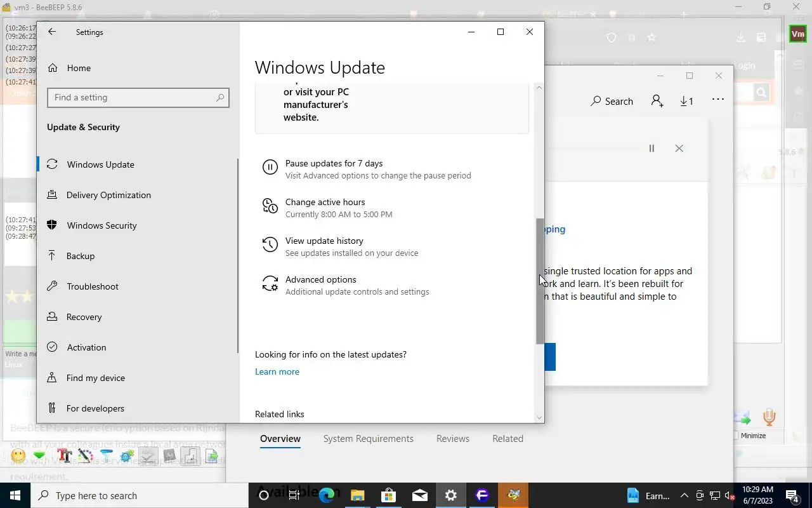Open the Windows Start menu

coord(15,495)
